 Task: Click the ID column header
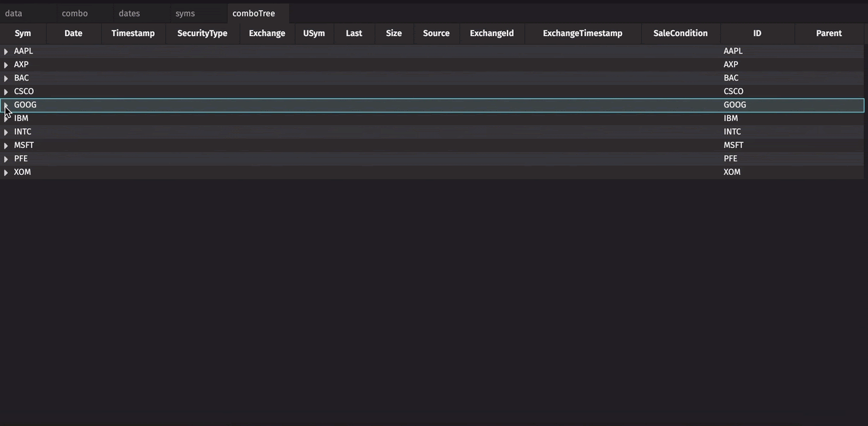click(757, 33)
